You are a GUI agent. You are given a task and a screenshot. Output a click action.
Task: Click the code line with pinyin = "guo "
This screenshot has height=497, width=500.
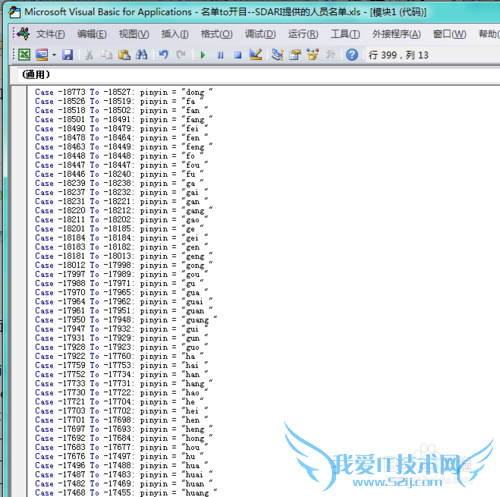click(121, 347)
